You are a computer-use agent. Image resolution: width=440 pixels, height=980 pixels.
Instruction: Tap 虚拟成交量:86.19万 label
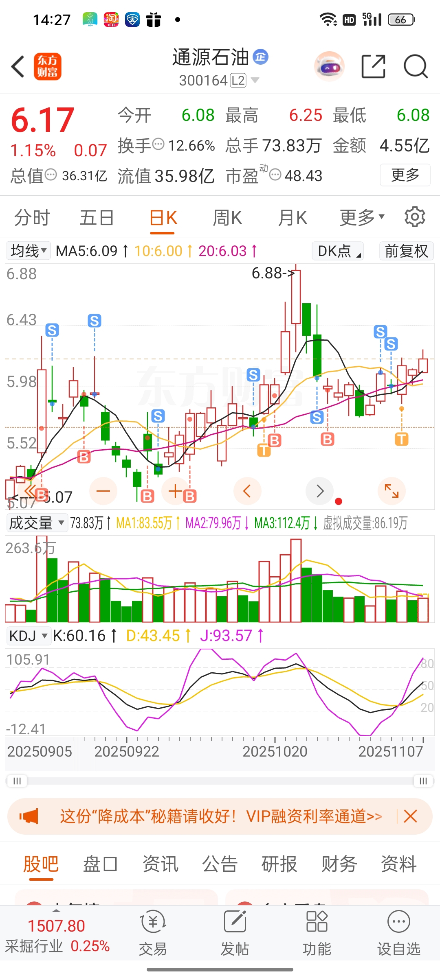pos(365,523)
